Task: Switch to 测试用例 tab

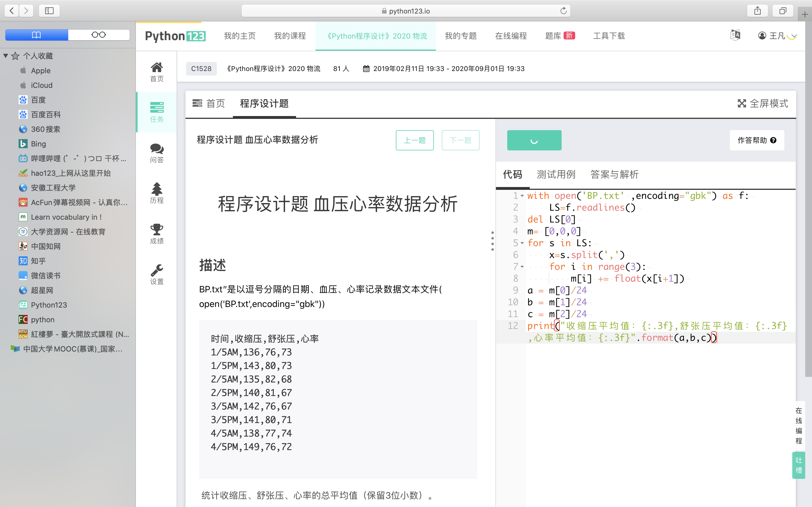Action: pos(556,174)
